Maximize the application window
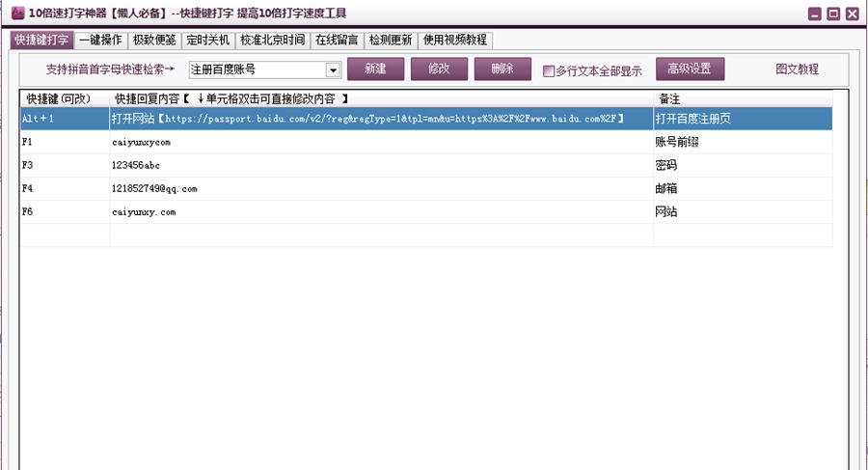Image resolution: width=868 pixels, height=470 pixels. tap(833, 14)
